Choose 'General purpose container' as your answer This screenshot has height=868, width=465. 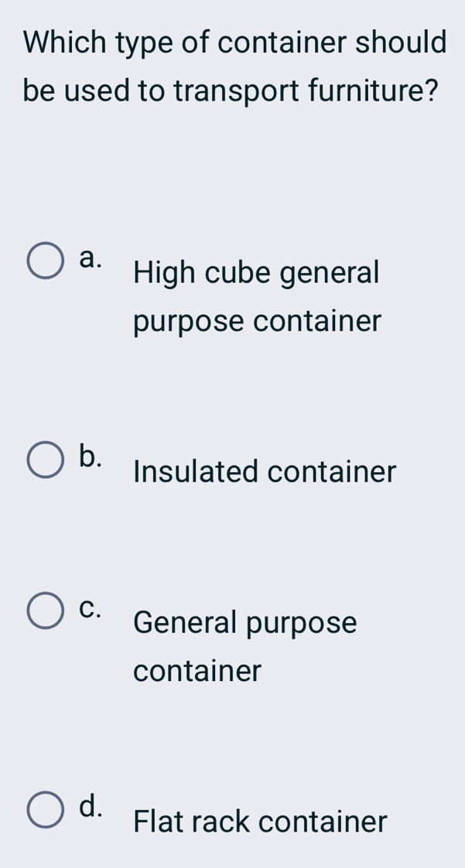coord(245,645)
